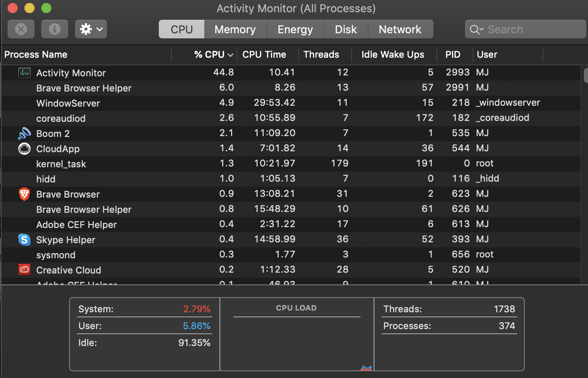
Task: Select Brave Browser Helper using 6.0% CPU
Action: coord(291,88)
